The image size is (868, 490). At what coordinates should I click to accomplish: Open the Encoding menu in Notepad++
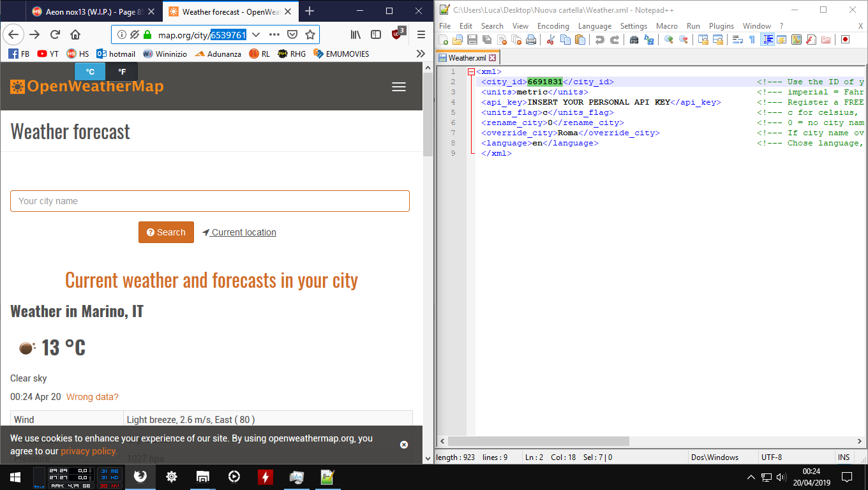point(553,26)
